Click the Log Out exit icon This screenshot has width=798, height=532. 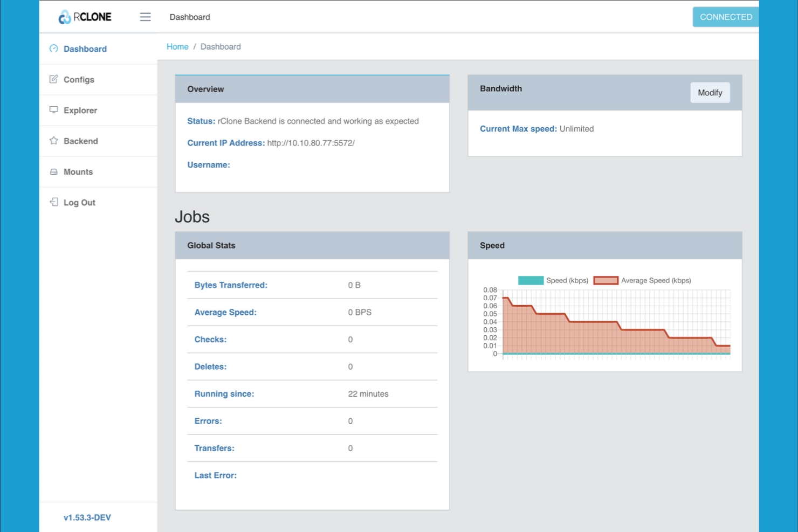click(53, 202)
